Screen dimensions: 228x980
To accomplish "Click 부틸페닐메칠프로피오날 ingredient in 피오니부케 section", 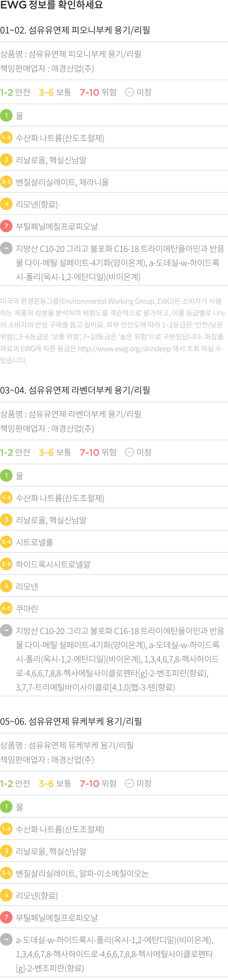I will click(x=57, y=226).
